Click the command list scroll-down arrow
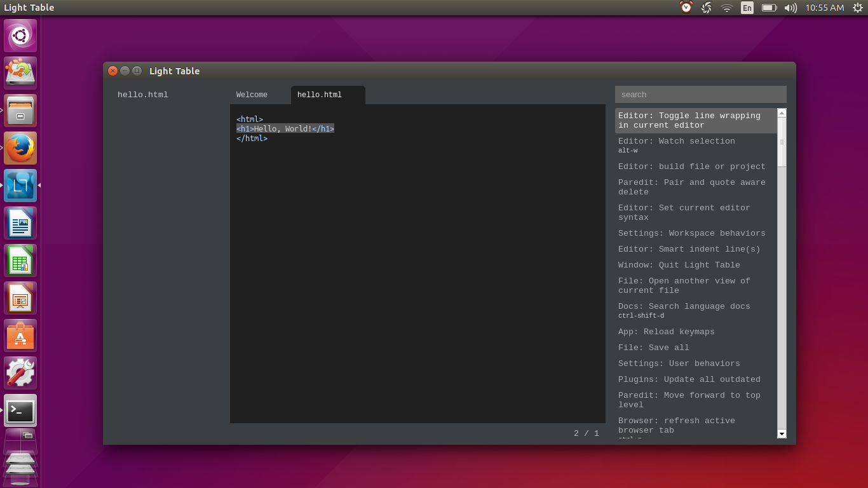Image resolution: width=868 pixels, height=488 pixels. coord(782,434)
